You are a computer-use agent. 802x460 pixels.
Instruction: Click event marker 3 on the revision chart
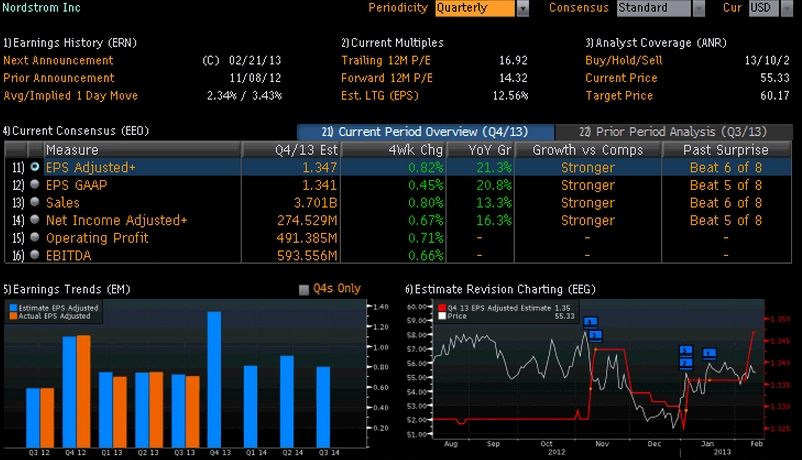click(595, 336)
